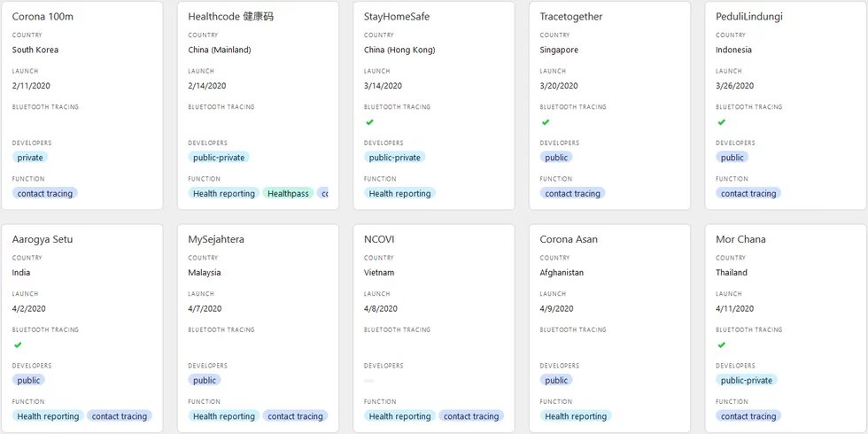The width and height of the screenshot is (868, 434).
Task: Select the country Vietnam
Action: pos(379,273)
